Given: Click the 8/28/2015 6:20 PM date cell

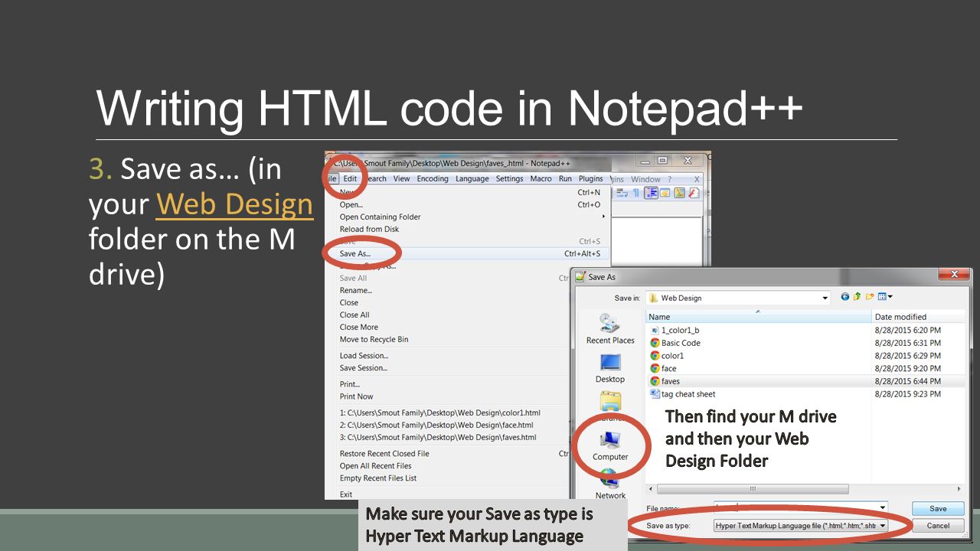Looking at the screenshot, I should pyautogui.click(x=908, y=330).
